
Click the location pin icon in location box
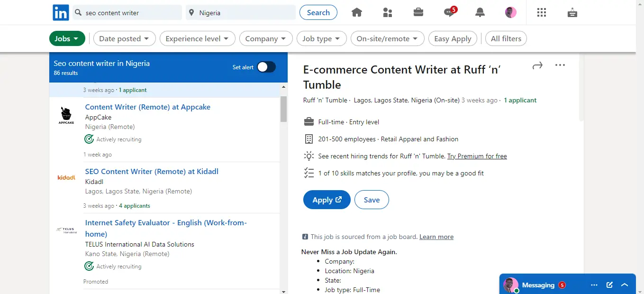point(191,13)
